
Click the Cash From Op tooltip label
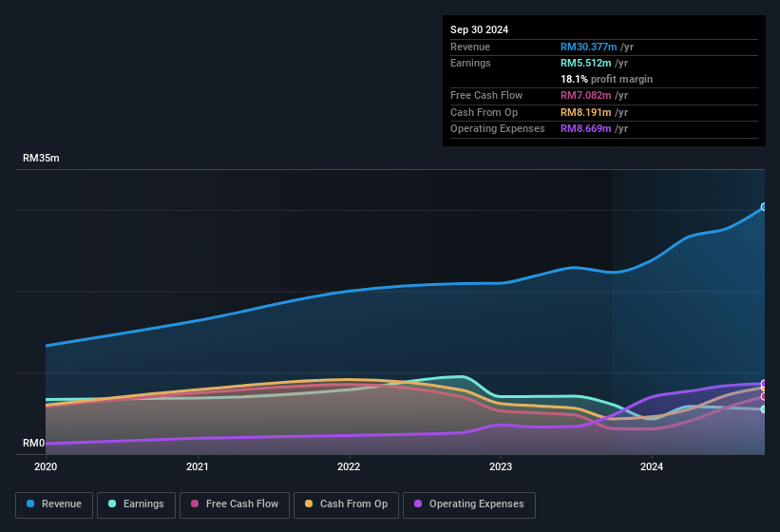(484, 112)
